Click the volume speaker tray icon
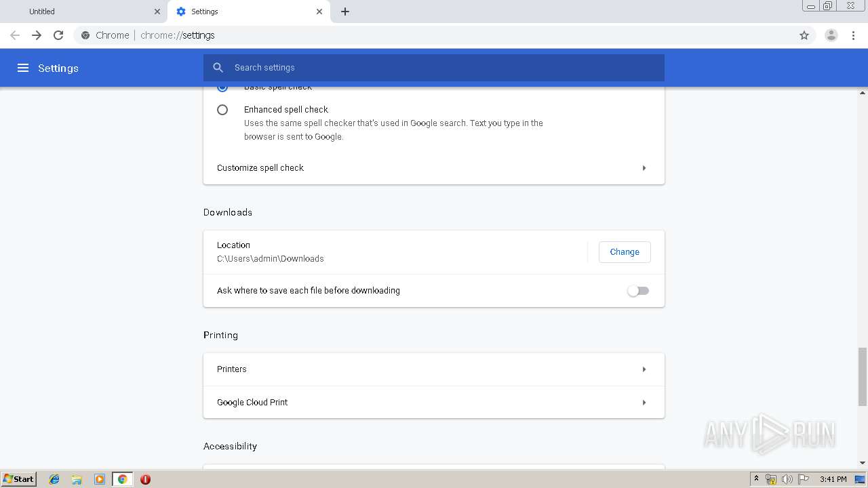The height and width of the screenshot is (488, 868). [x=787, y=479]
